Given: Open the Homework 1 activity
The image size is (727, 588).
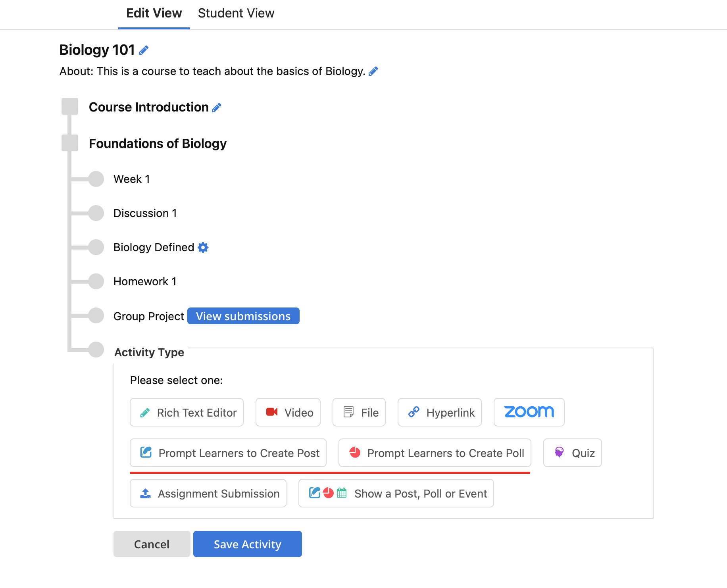Looking at the screenshot, I should tap(145, 282).
